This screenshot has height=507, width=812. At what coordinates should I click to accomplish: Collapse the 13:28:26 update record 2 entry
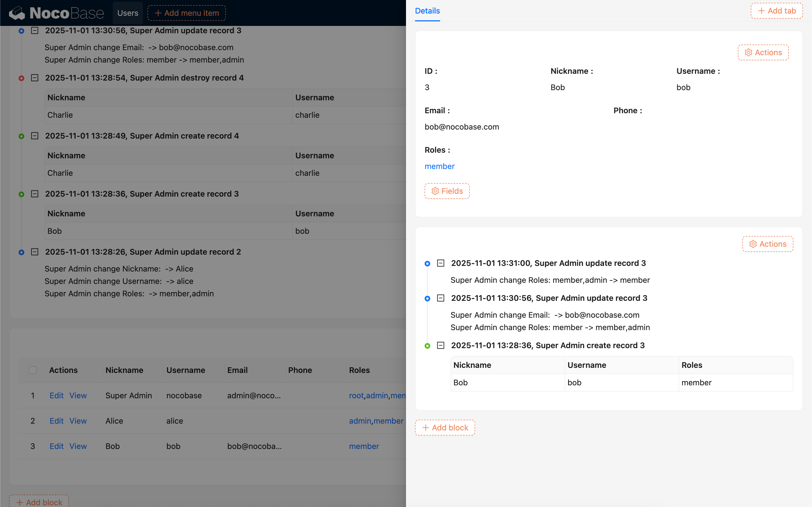point(35,252)
